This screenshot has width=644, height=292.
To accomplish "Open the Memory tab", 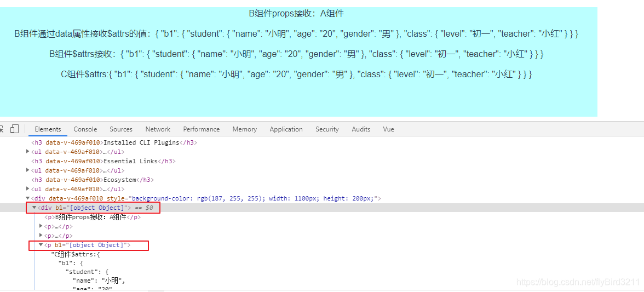I will click(x=244, y=129).
